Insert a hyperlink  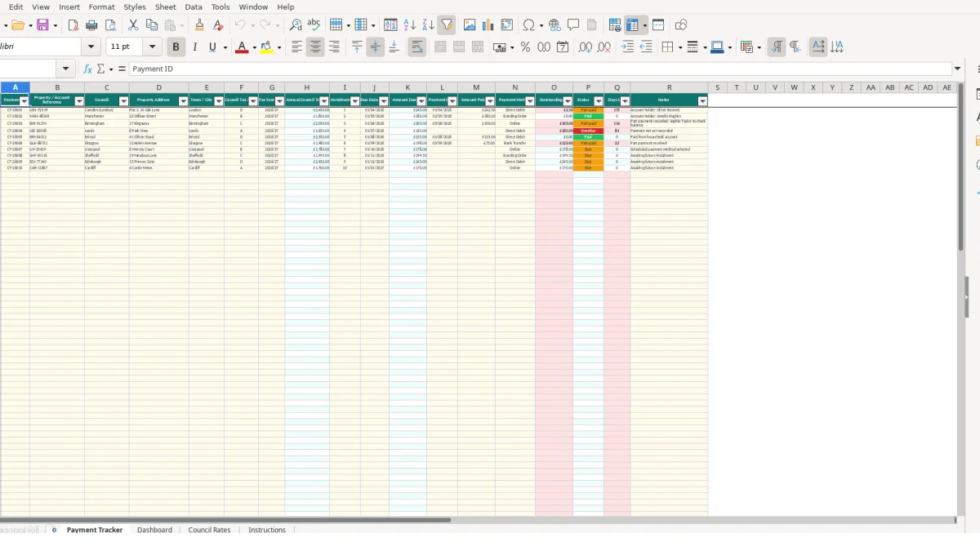555,25
